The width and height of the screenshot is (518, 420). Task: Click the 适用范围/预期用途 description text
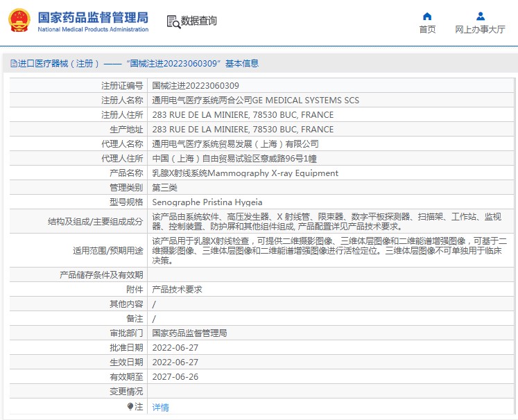pos(329,250)
